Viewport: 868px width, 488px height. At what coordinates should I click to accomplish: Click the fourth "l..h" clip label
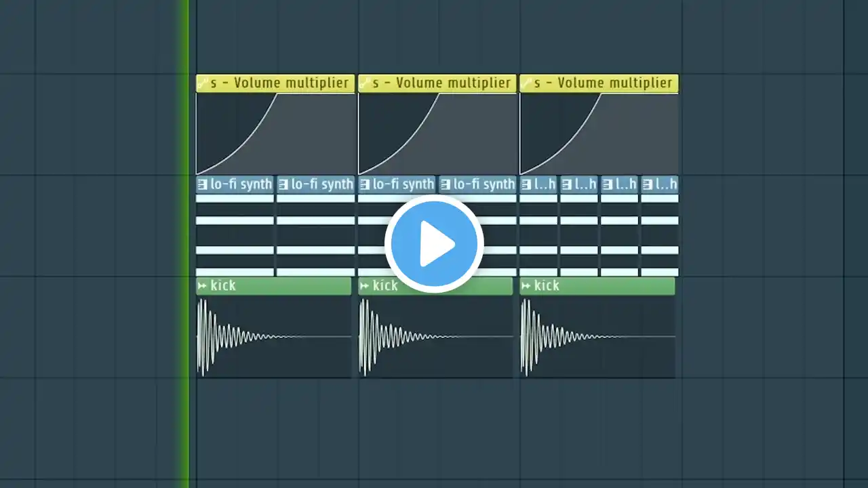tap(667, 184)
